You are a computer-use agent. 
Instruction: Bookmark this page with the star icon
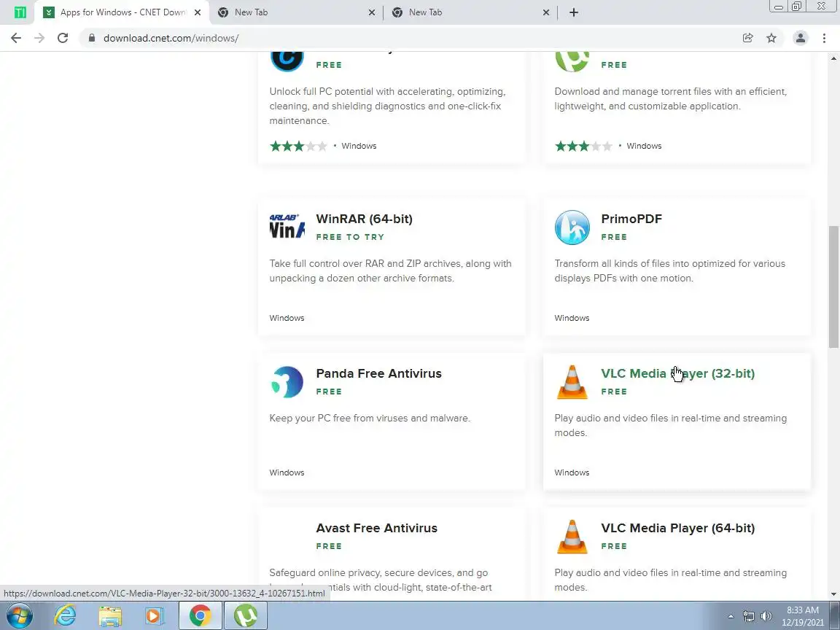pyautogui.click(x=771, y=37)
